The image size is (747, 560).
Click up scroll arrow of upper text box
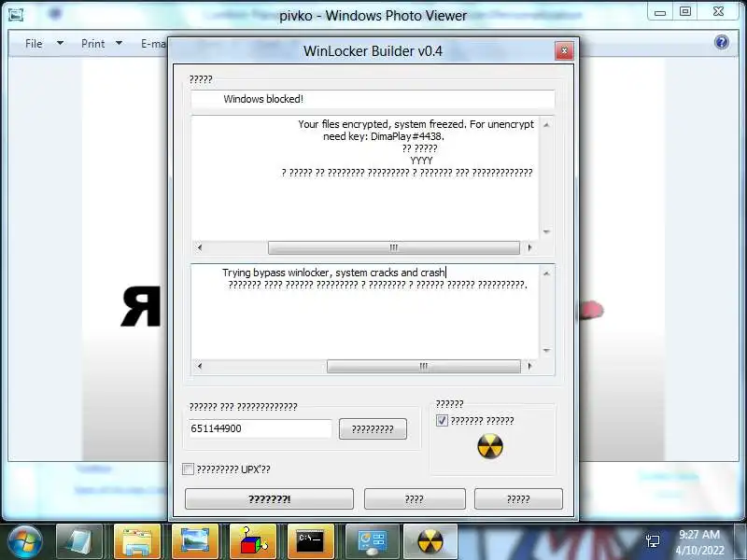click(x=546, y=125)
